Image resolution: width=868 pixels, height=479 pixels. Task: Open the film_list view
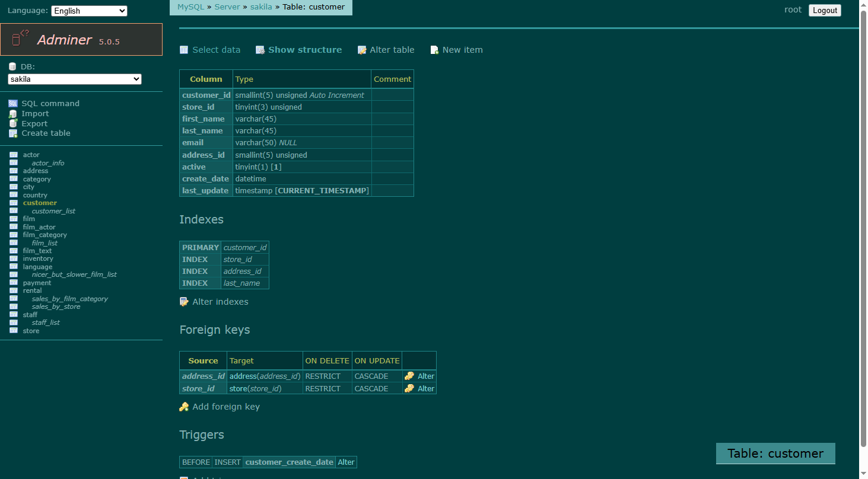44,243
